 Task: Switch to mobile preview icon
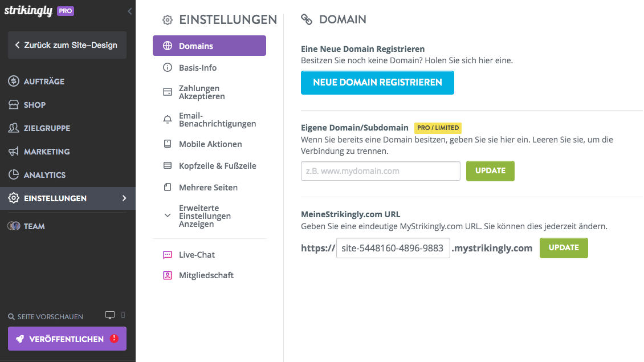click(123, 315)
